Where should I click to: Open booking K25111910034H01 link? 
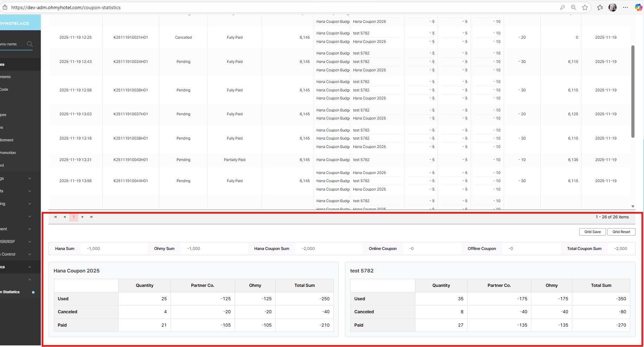pos(130,62)
